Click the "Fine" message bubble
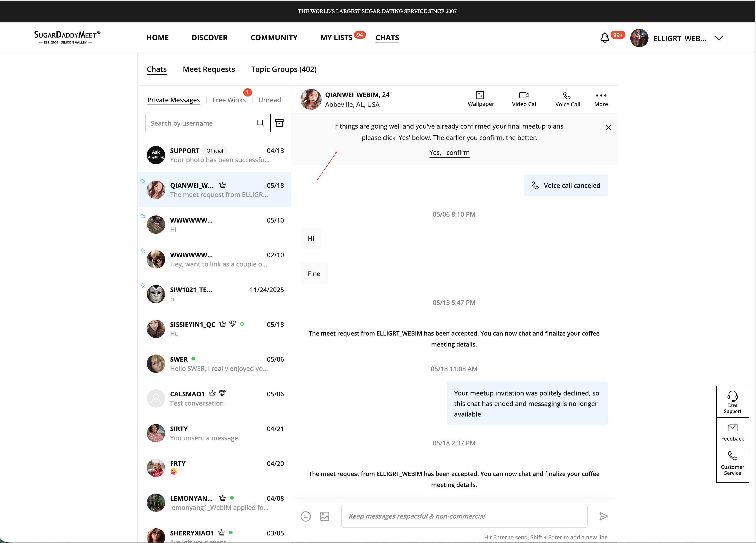This screenshot has height=543, width=756. click(x=314, y=274)
